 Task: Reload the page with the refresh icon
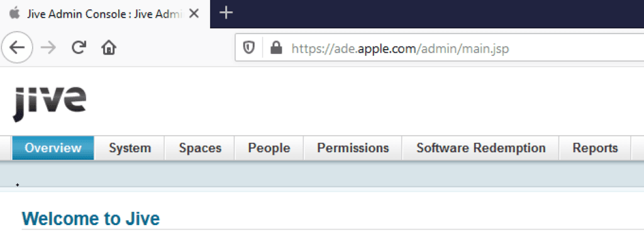click(x=79, y=48)
